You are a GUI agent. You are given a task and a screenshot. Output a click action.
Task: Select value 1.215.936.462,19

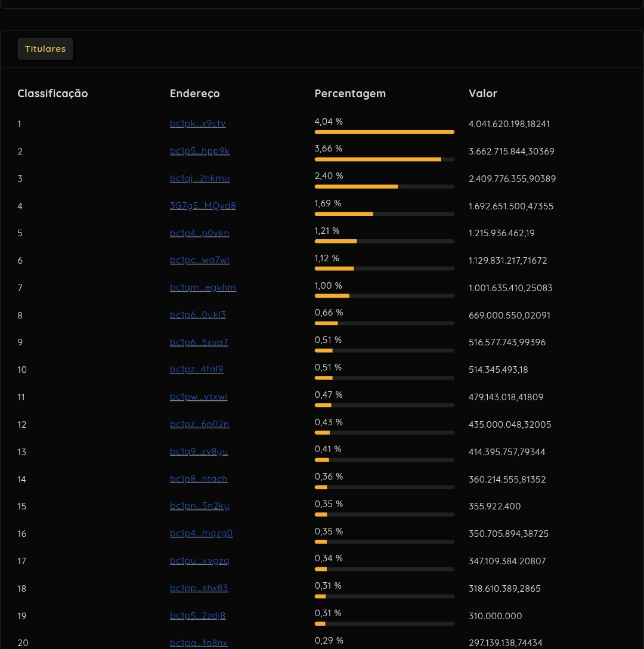(501, 233)
